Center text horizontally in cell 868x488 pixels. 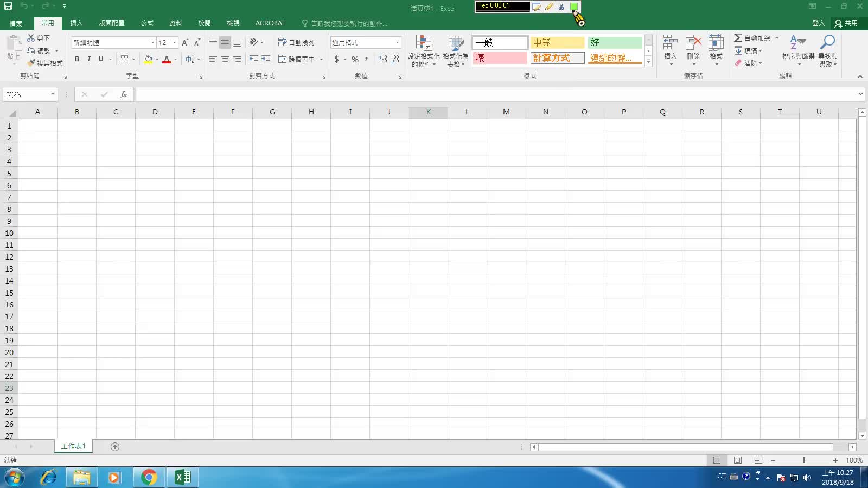pyautogui.click(x=225, y=59)
